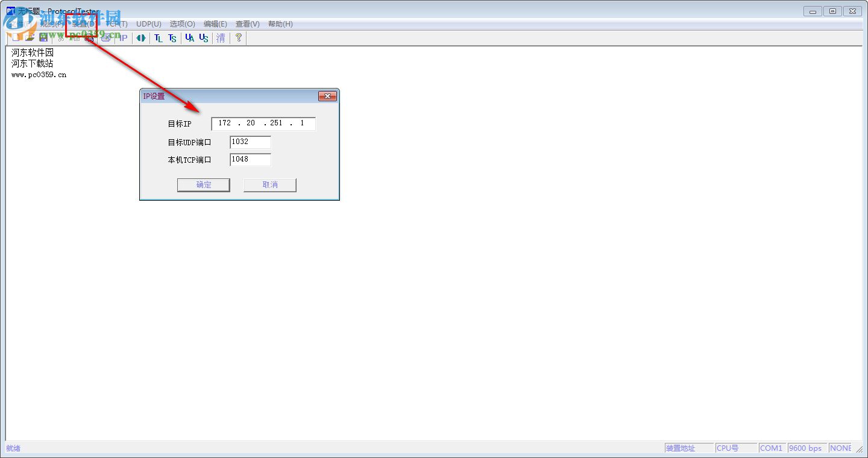Click the US toolbar icon
This screenshot has height=458, width=868.
point(204,37)
